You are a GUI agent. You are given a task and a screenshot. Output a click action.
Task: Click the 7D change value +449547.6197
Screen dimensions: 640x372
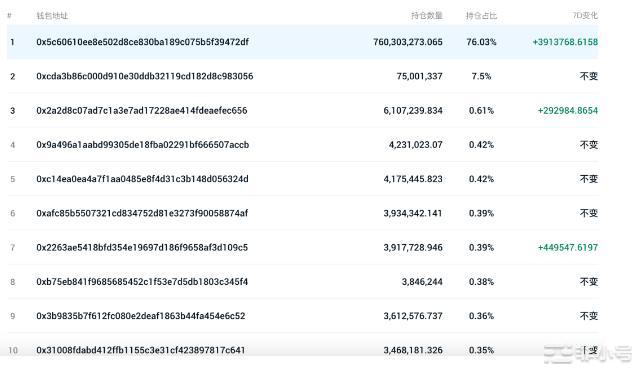[568, 247]
